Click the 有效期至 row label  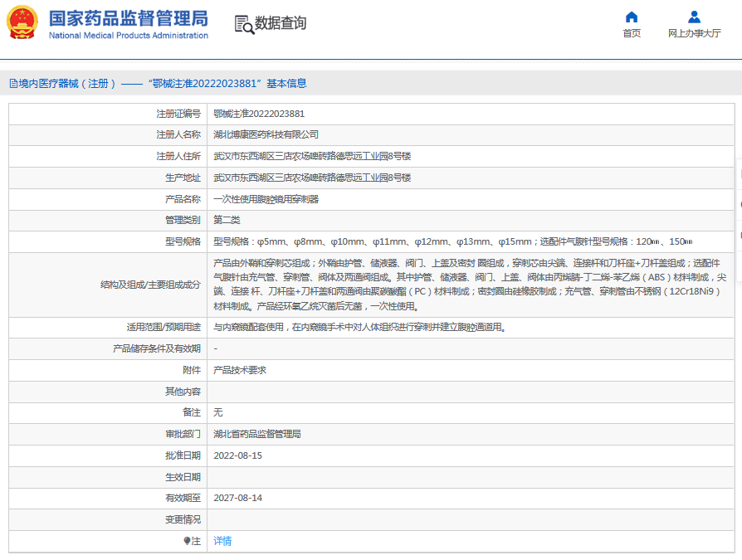(x=183, y=498)
